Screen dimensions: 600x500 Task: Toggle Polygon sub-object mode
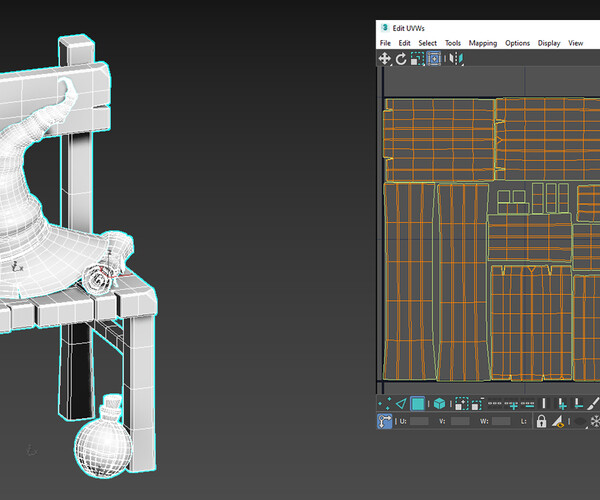point(418,404)
